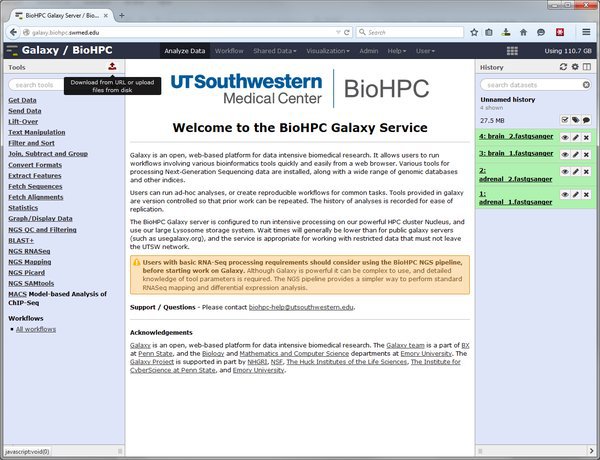Open the All workflows link

(36, 329)
